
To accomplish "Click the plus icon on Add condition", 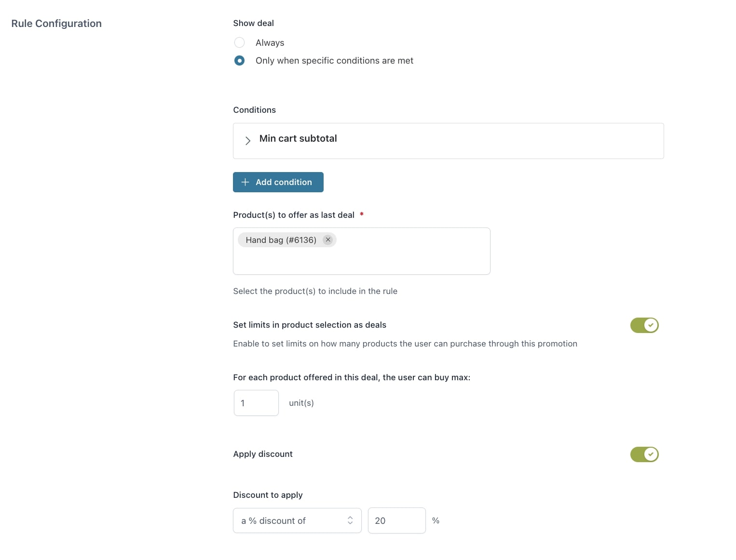I will coord(245,182).
